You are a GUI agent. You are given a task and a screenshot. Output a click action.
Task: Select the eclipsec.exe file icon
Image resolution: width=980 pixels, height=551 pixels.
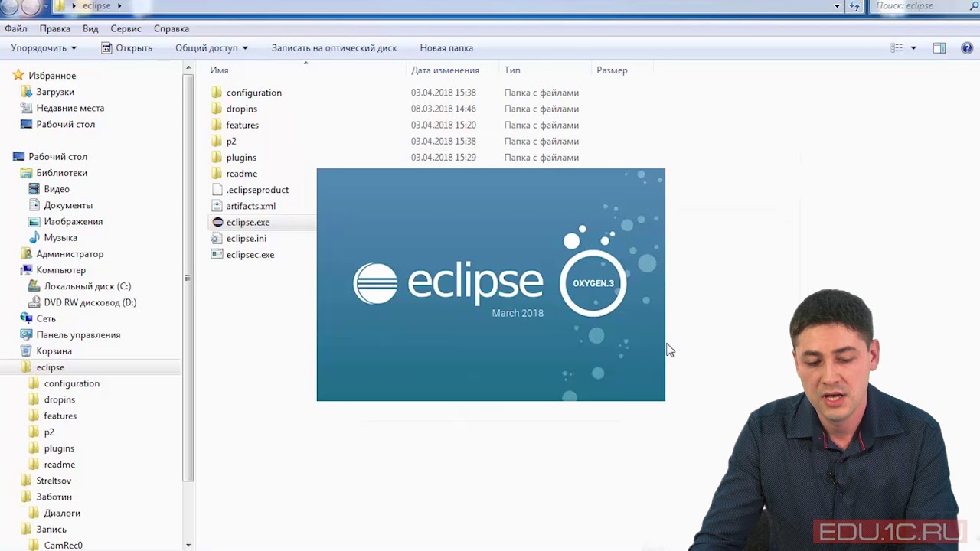coord(217,254)
